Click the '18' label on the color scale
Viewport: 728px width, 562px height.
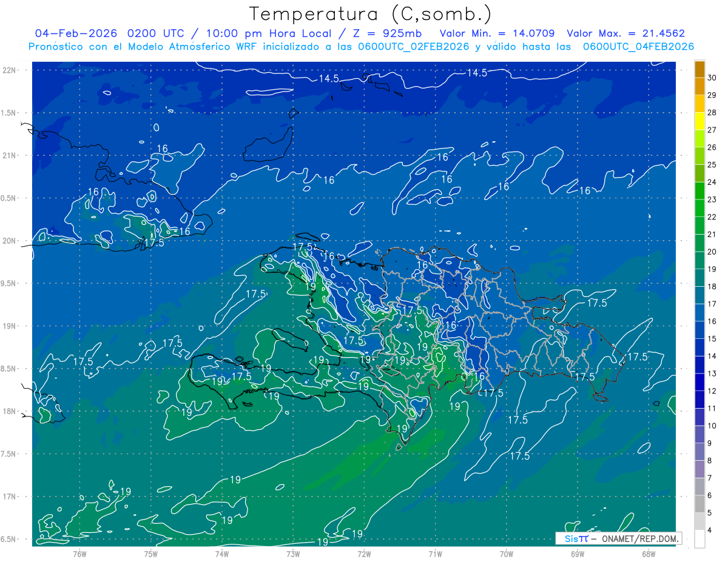pyautogui.click(x=712, y=286)
